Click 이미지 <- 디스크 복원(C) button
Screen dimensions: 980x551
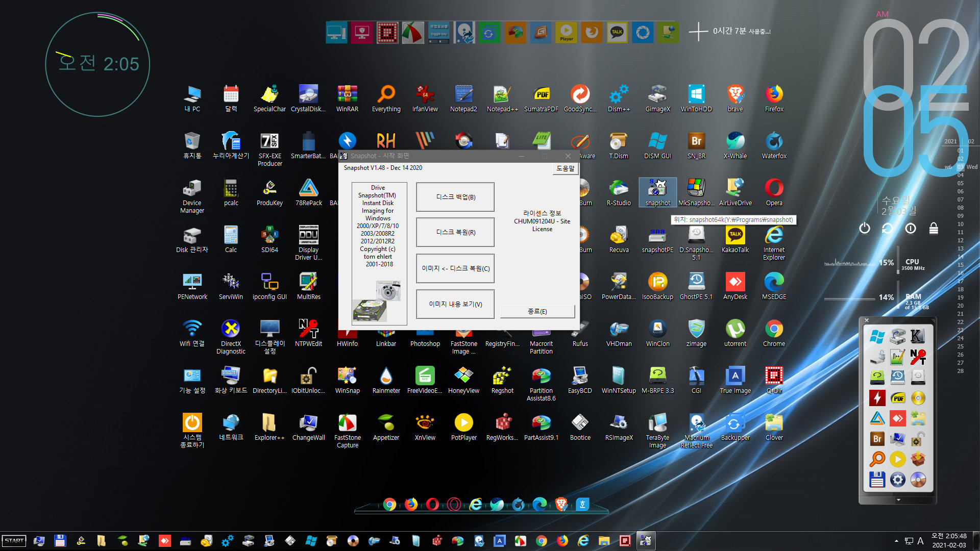pos(455,268)
